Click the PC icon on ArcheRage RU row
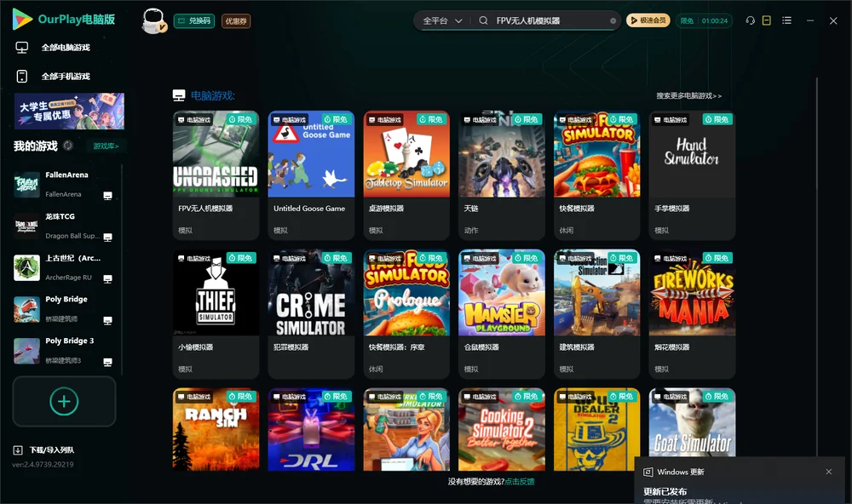The height and width of the screenshot is (504, 852). 107,278
